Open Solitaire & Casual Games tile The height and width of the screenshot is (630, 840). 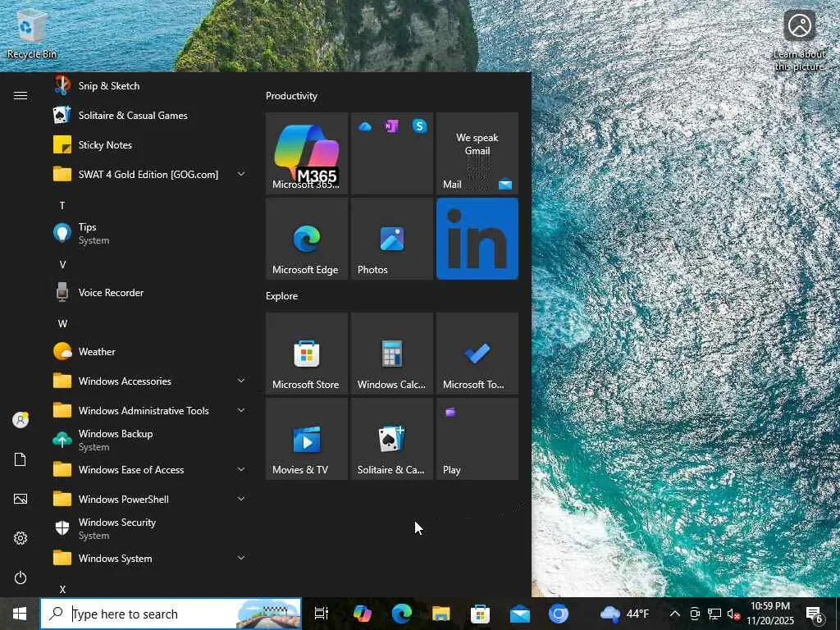click(x=392, y=439)
